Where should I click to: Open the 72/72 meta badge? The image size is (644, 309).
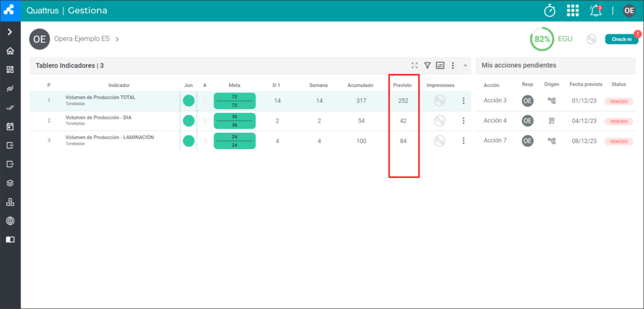tap(235, 101)
